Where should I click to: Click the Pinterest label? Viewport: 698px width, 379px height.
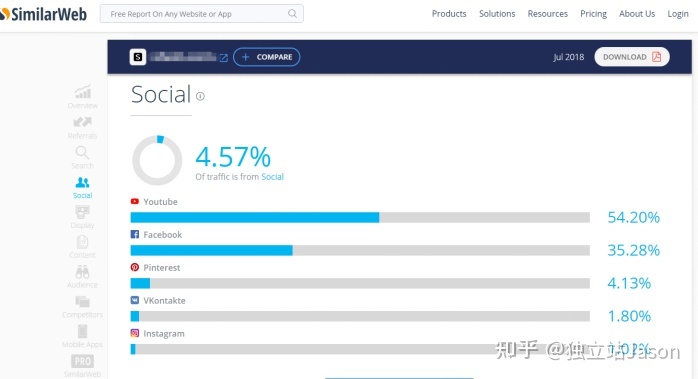(162, 268)
